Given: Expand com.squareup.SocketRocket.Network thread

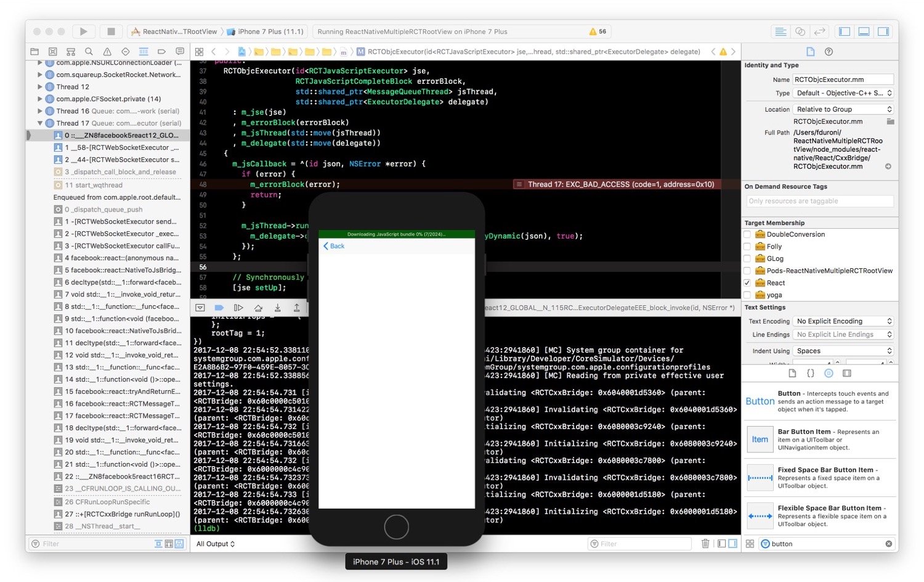Looking at the screenshot, I should click(x=40, y=75).
